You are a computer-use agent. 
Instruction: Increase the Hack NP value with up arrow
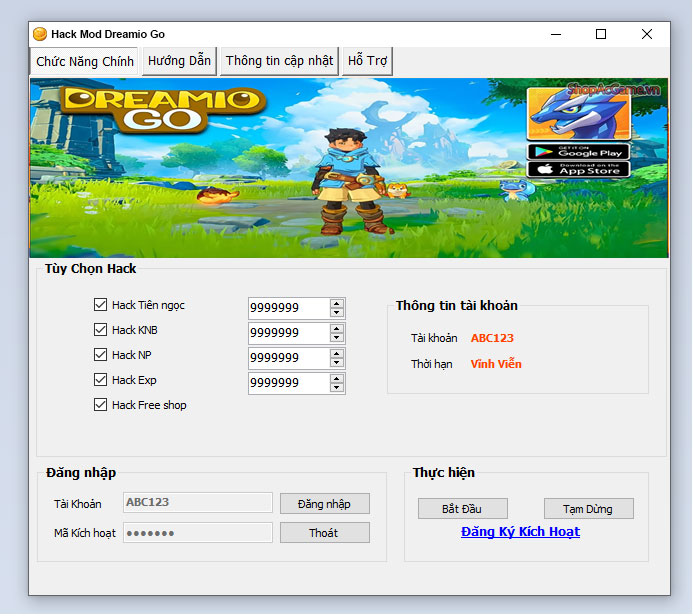point(337,354)
